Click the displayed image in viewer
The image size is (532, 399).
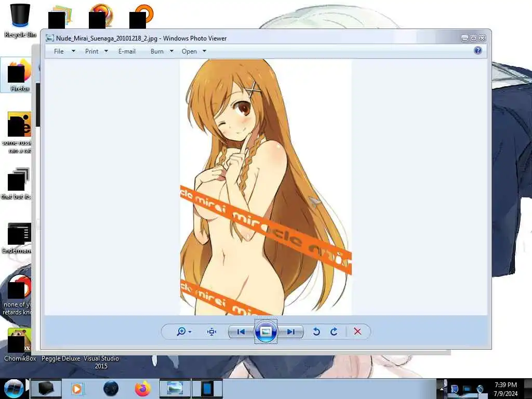pyautogui.click(x=265, y=187)
